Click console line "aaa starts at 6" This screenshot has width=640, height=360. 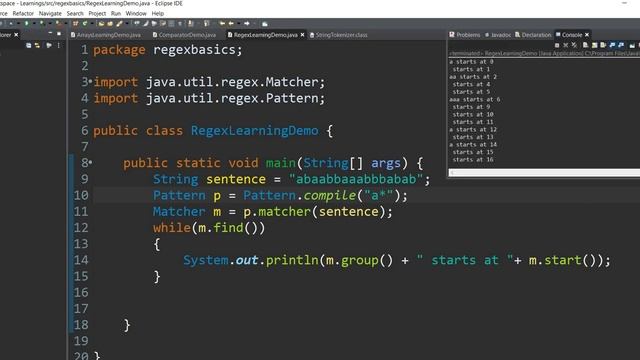[475, 99]
